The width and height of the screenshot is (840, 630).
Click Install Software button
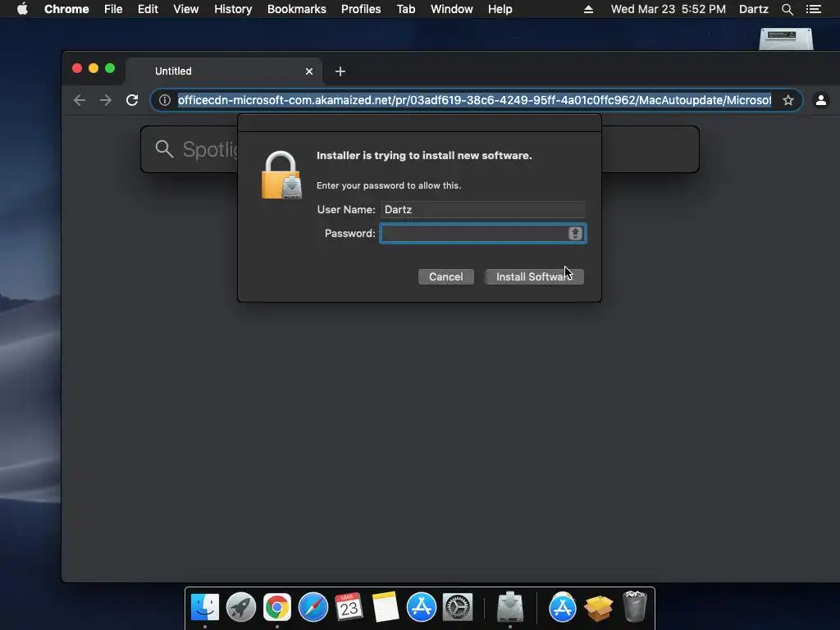(x=534, y=277)
